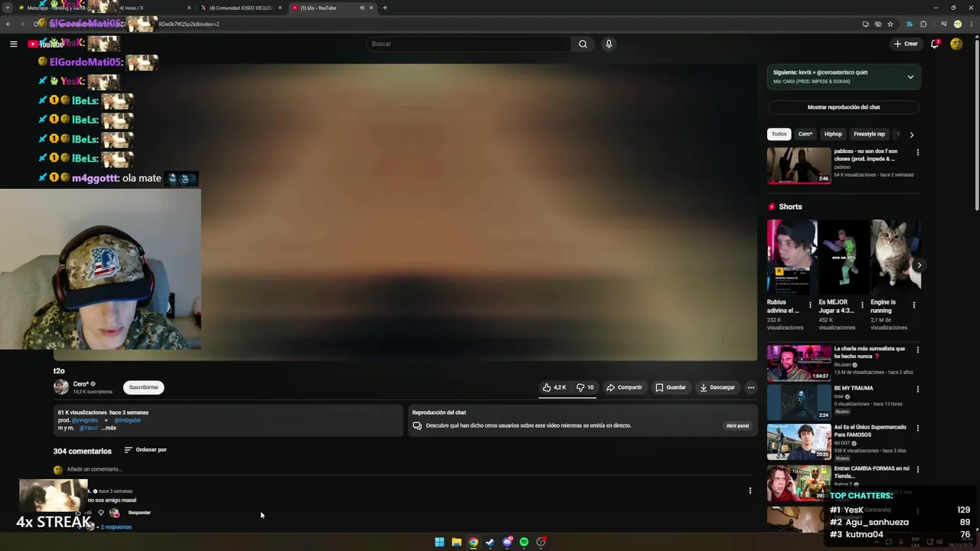
Task: Open options for Engine is running Short
Action: point(913,305)
